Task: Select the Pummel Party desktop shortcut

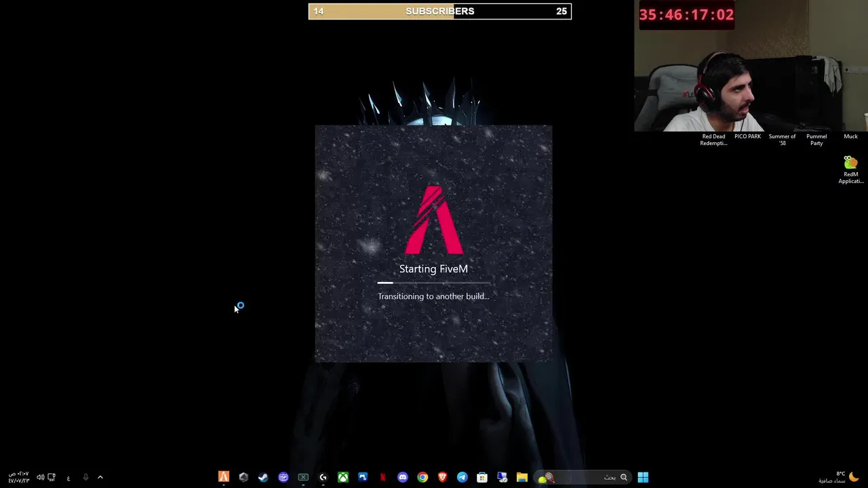Action: click(x=816, y=139)
